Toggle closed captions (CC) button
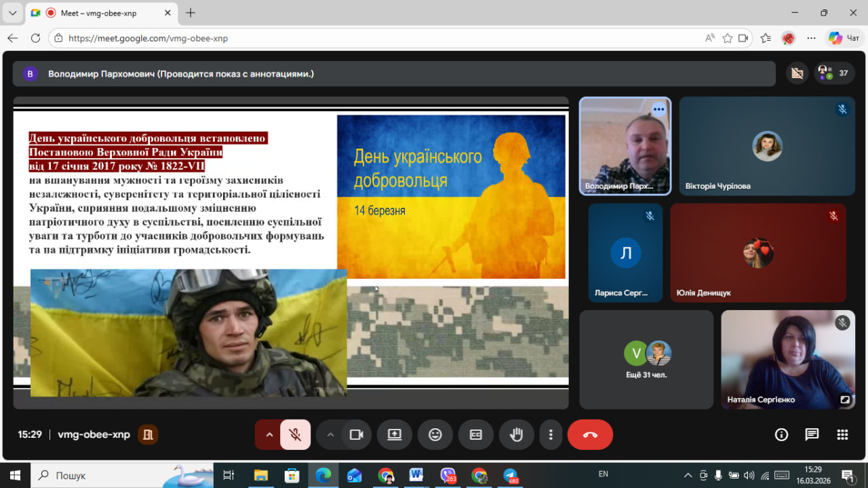 [x=476, y=435]
